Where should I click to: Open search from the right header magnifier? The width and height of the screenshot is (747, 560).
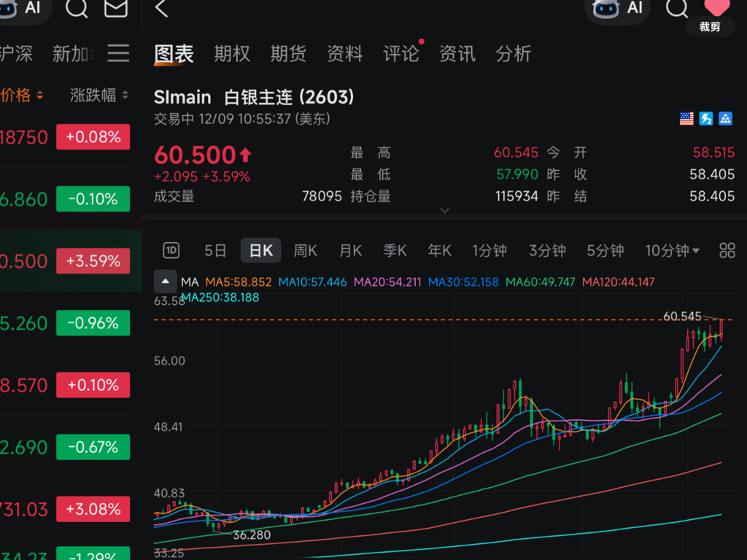(x=677, y=8)
